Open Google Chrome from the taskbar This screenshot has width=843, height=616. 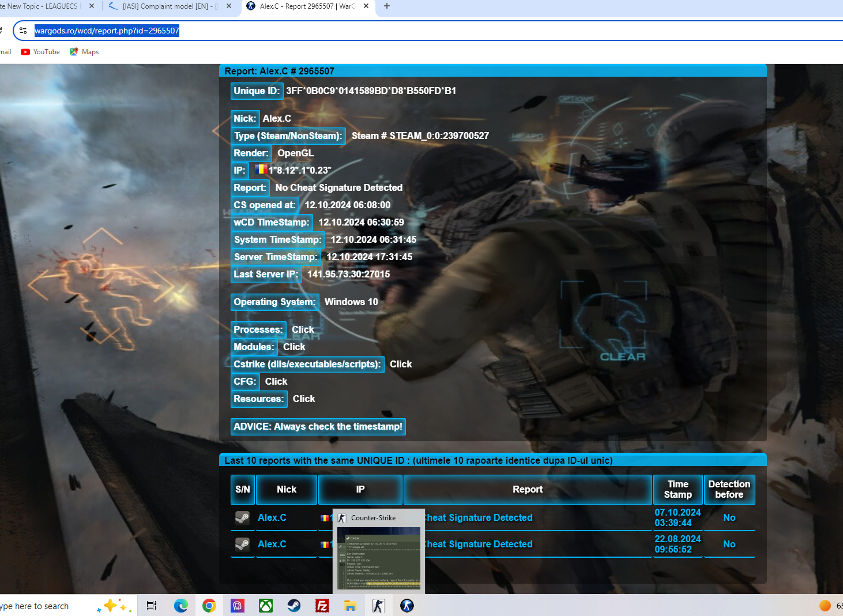pos(209,606)
